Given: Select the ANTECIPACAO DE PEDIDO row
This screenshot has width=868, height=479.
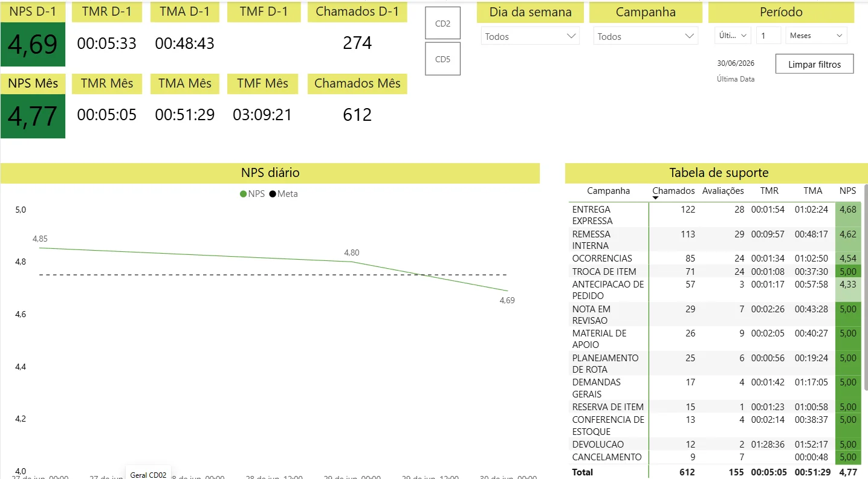Looking at the screenshot, I should click(714, 290).
